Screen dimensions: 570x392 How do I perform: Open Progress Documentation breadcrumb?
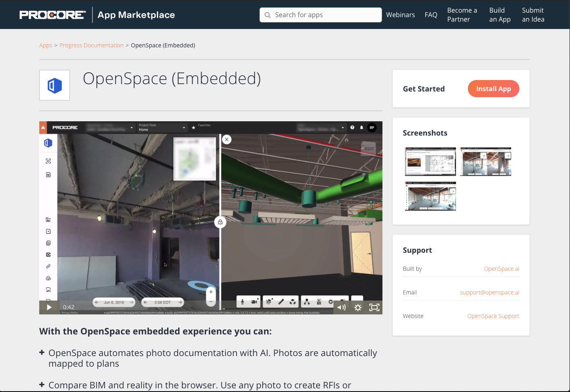[92, 45]
